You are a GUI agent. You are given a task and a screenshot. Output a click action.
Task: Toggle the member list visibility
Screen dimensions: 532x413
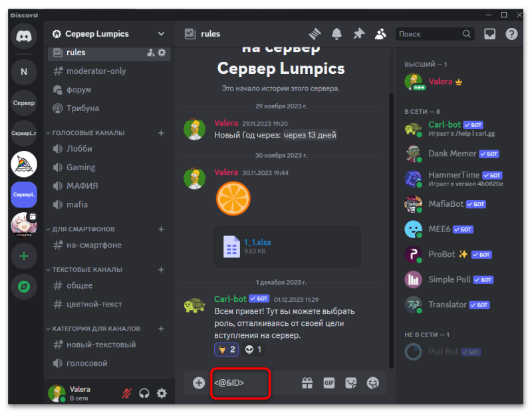380,34
